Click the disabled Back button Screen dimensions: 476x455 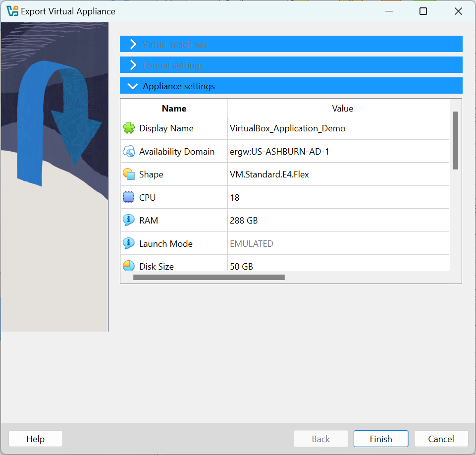tap(321, 439)
